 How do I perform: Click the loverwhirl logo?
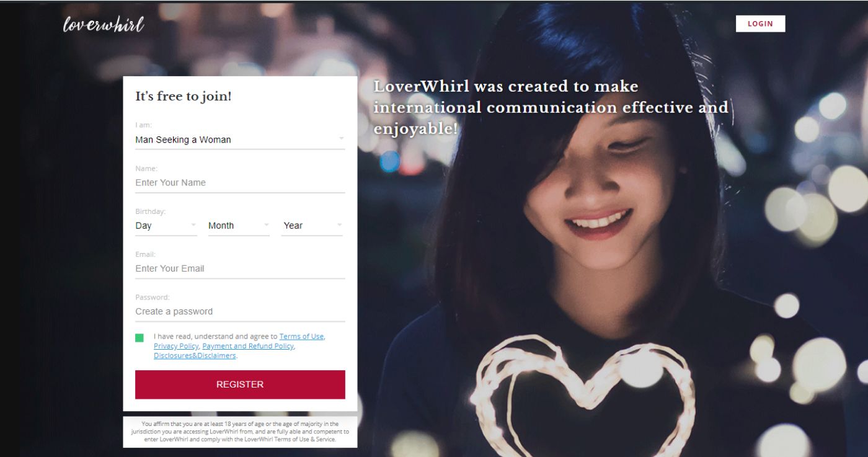point(104,24)
